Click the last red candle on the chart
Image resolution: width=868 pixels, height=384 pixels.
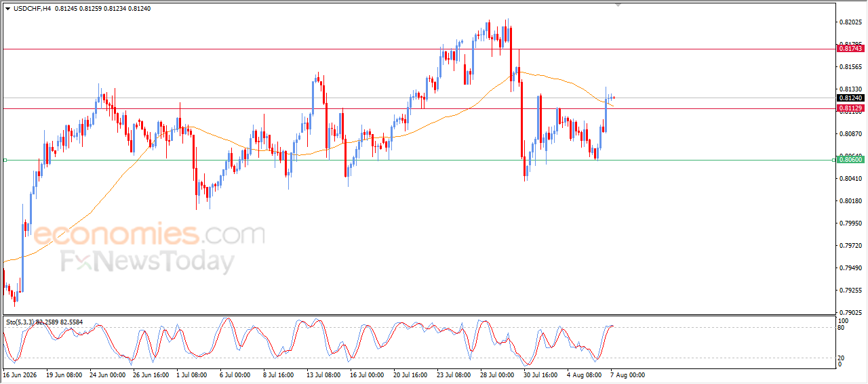[613, 98]
